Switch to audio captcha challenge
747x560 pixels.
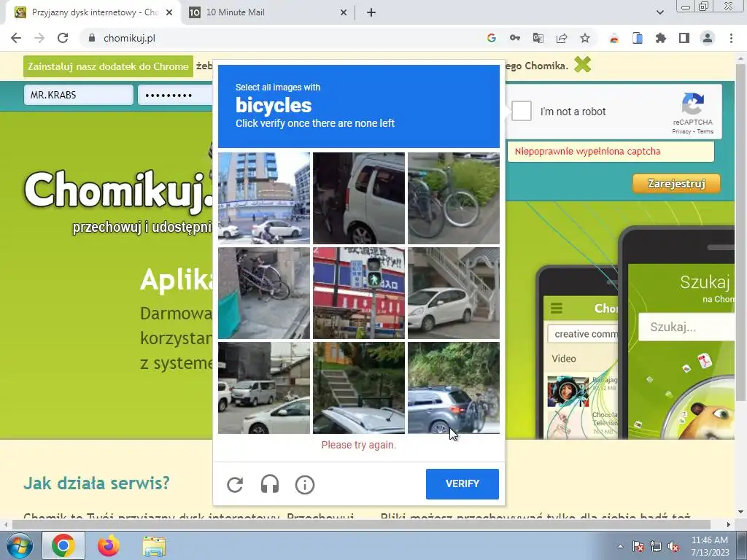point(270,484)
